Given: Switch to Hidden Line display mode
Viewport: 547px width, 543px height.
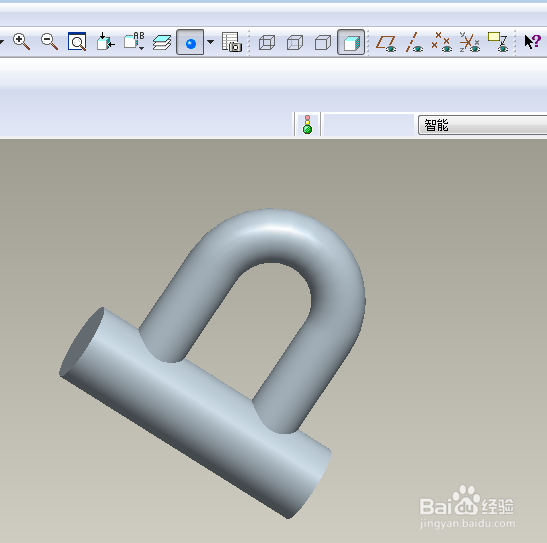Looking at the screenshot, I should point(295,43).
